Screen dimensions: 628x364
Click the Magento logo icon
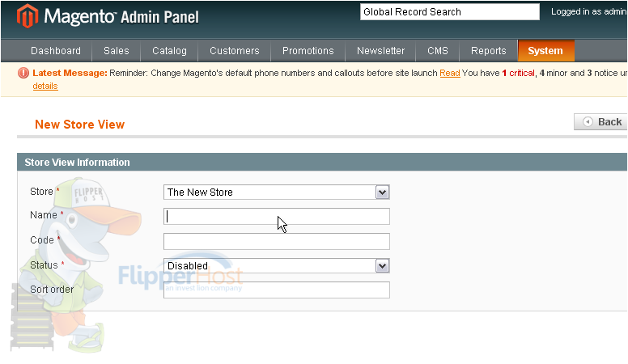(x=28, y=16)
